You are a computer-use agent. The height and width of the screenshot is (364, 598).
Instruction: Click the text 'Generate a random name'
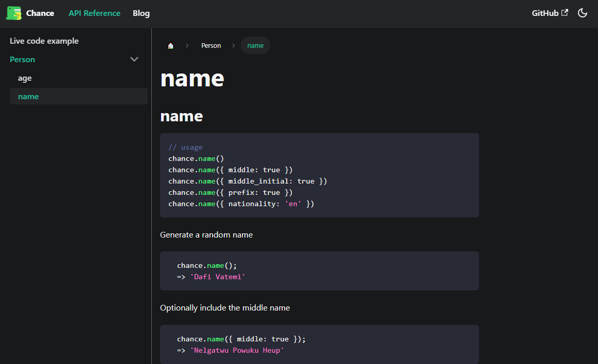tap(206, 235)
